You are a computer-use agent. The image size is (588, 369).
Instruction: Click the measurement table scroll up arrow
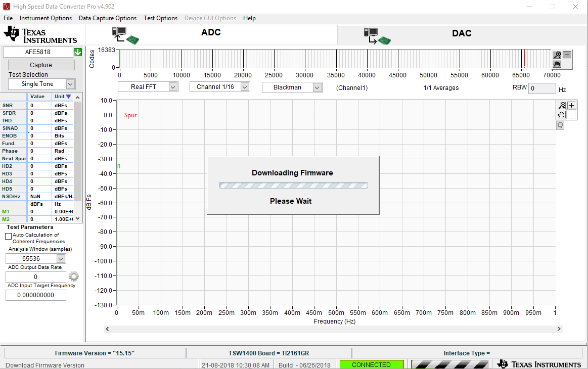pyautogui.click(x=78, y=98)
